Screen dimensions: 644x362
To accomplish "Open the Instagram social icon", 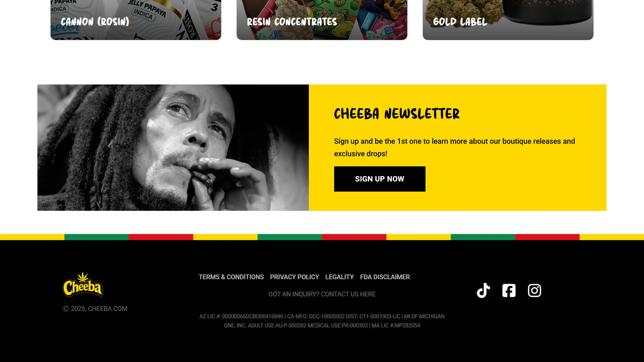I will click(x=534, y=290).
